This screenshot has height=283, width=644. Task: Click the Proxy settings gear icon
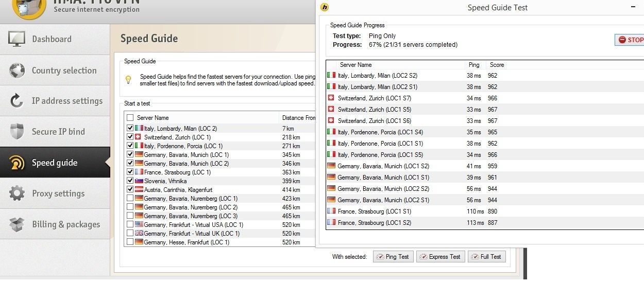tap(17, 193)
